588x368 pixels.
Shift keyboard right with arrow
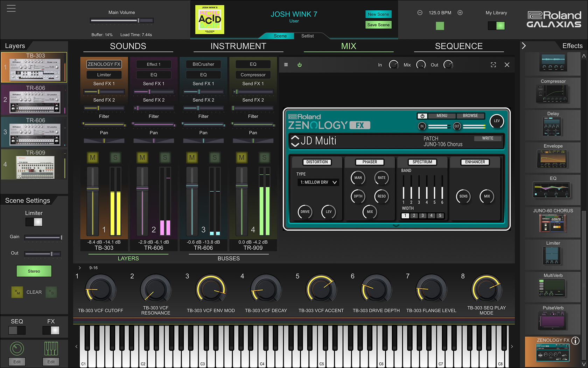[x=512, y=346]
